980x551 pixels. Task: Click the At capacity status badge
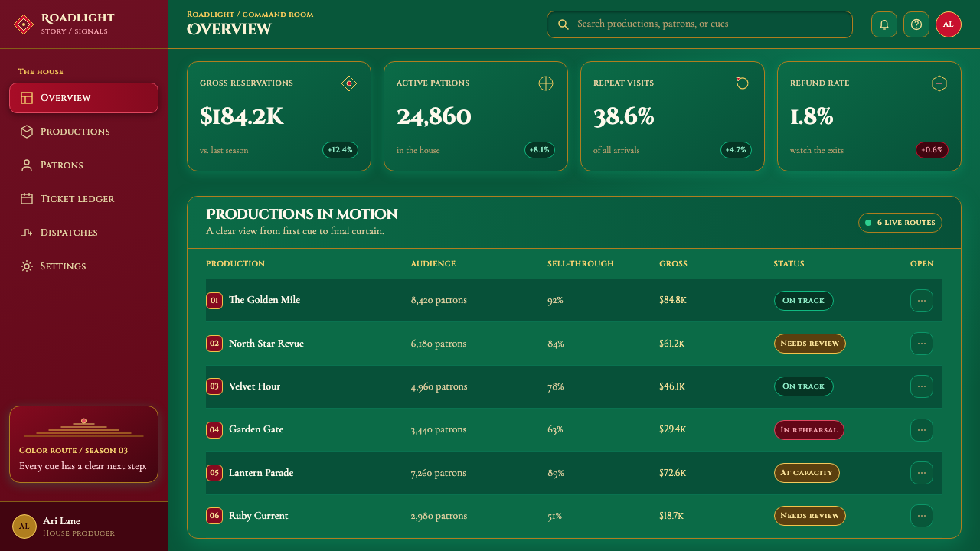click(x=806, y=473)
